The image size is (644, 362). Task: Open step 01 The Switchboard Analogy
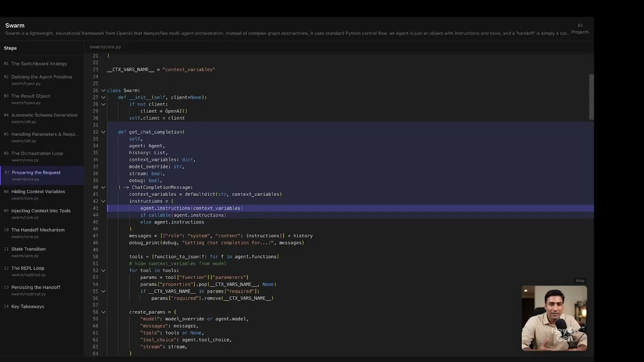coord(42,64)
